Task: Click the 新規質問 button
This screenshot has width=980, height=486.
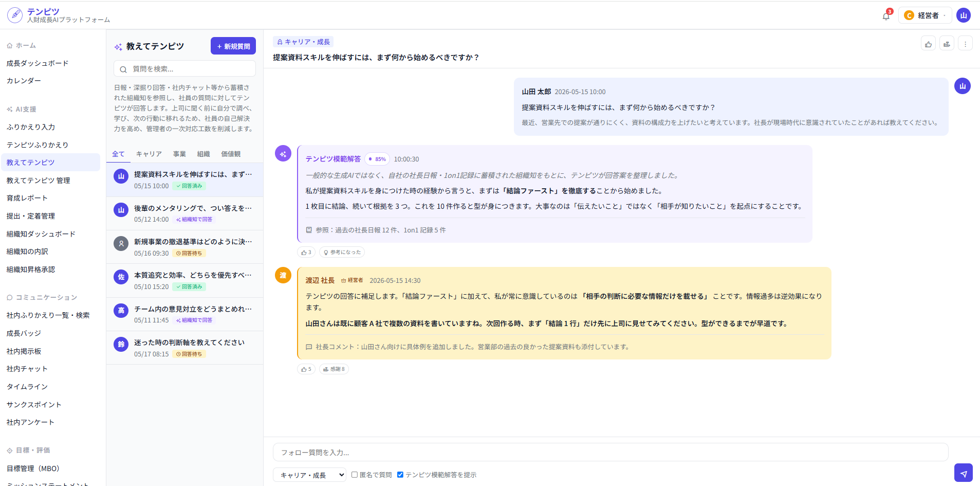Action: tap(233, 46)
